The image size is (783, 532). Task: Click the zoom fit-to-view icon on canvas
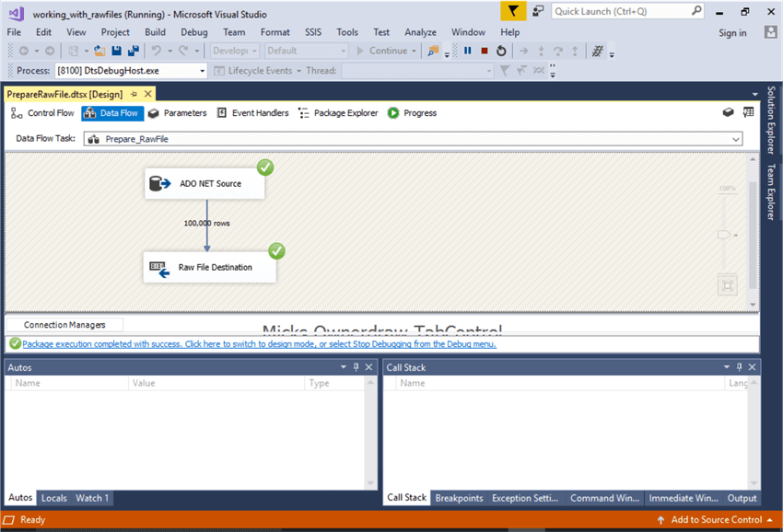pos(727,285)
